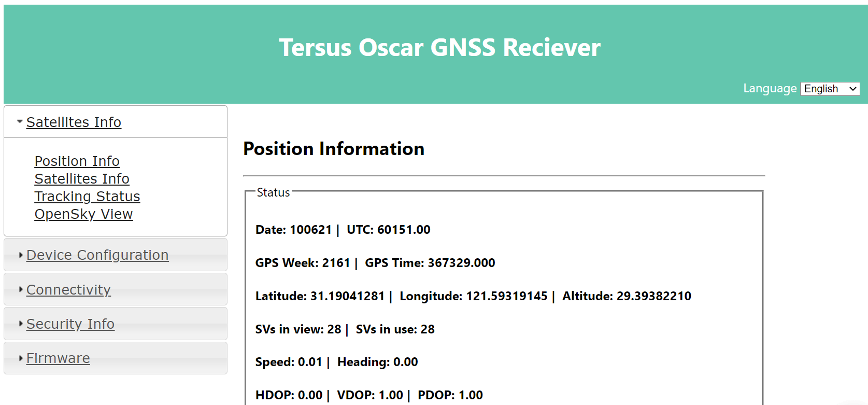Click the VDOP: 1.00 value

click(x=370, y=395)
